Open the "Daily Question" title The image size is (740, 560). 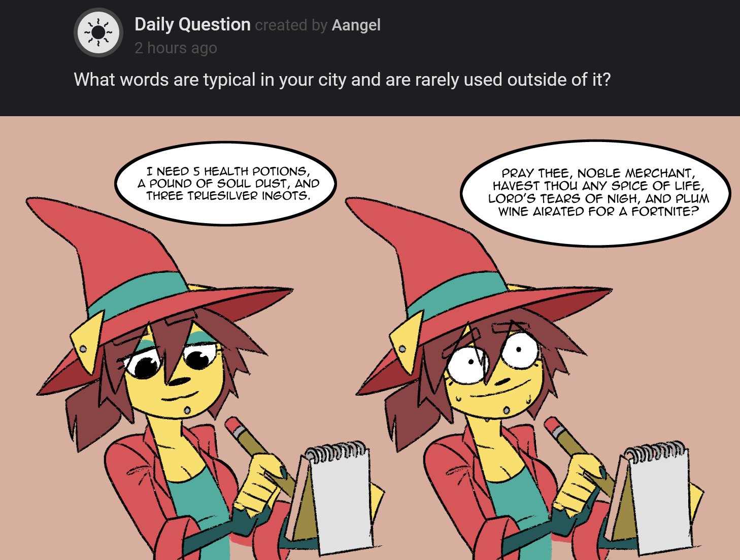click(192, 24)
